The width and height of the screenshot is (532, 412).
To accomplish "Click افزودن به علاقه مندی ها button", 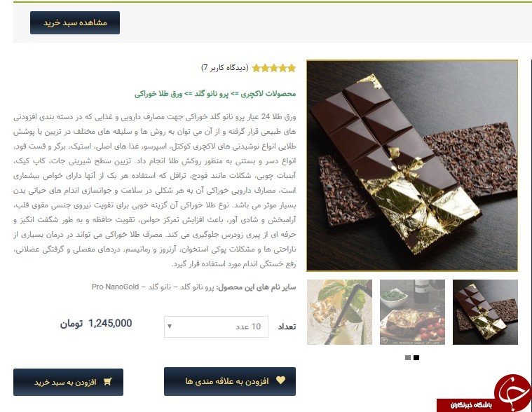I will pos(230,381).
